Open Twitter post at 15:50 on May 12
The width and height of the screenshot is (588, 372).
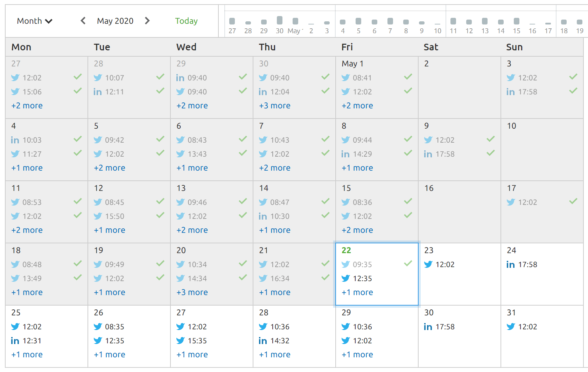109,216
